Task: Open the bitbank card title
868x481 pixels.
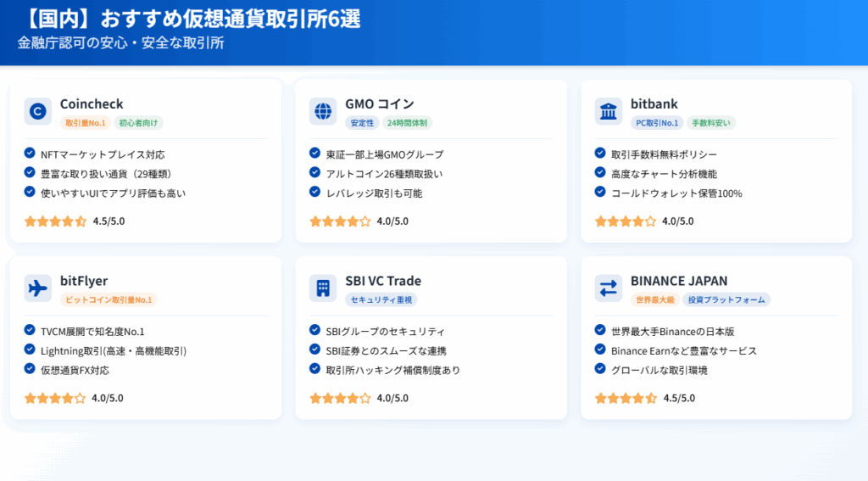Action: [x=654, y=103]
